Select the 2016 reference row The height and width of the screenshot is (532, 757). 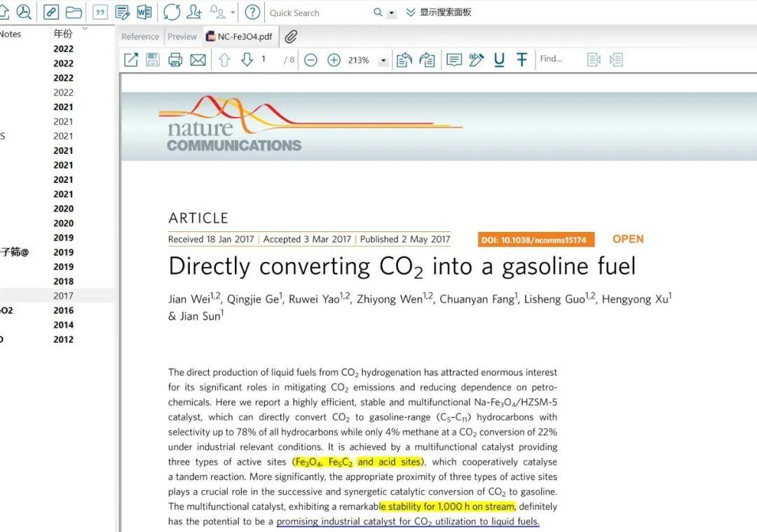click(57, 311)
